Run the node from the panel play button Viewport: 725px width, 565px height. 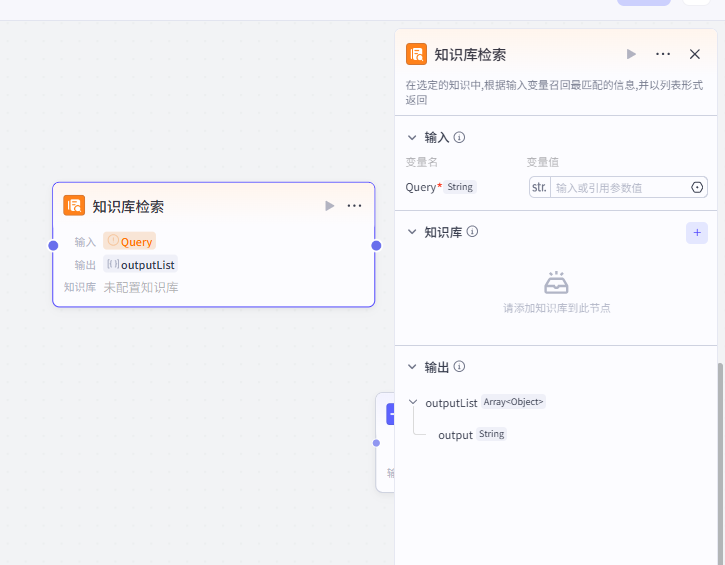click(631, 54)
